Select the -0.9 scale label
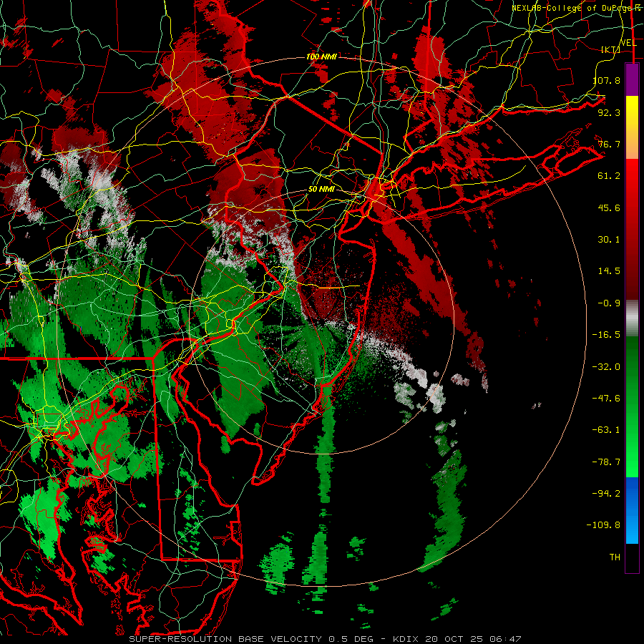 coord(609,303)
